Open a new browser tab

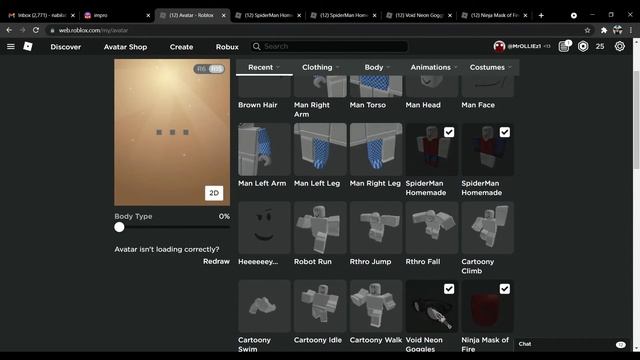541,15
